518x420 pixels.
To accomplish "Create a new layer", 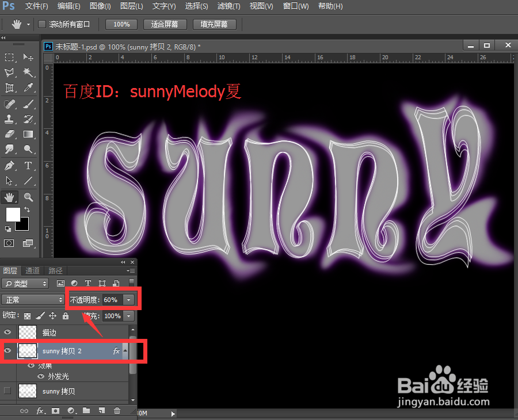I will [102, 410].
